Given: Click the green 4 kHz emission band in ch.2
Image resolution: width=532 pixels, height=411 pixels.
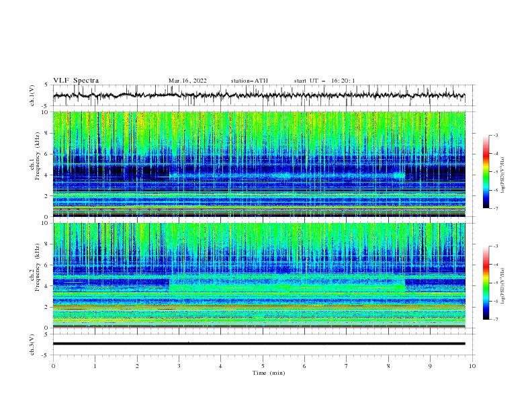Looking at the screenshot, I should 287,288.
